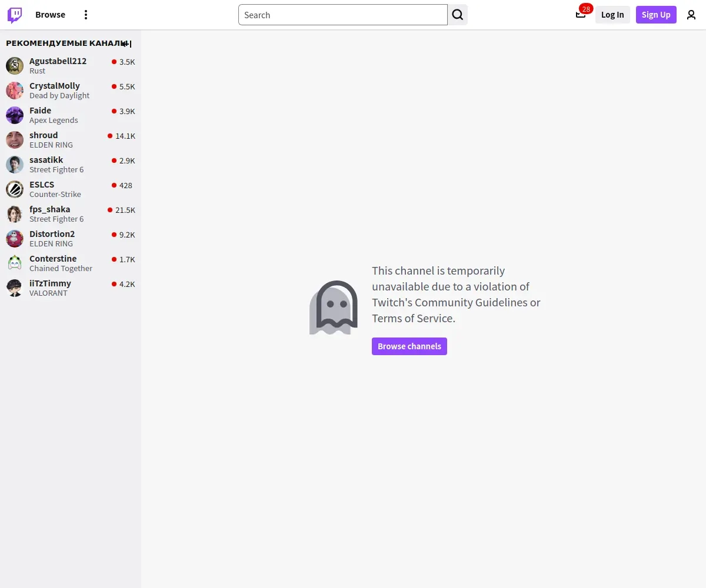Click the fps_shaka channel name

click(49, 209)
